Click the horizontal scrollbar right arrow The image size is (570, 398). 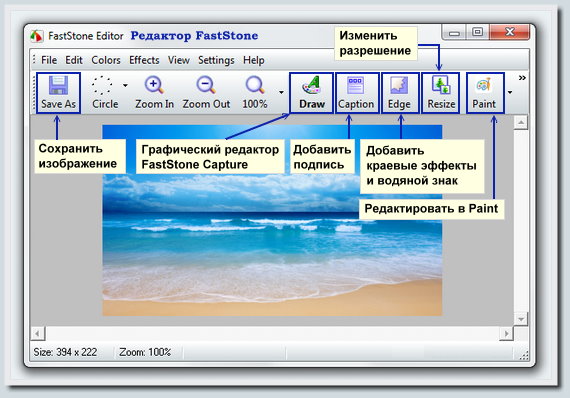pyautogui.click(x=506, y=333)
